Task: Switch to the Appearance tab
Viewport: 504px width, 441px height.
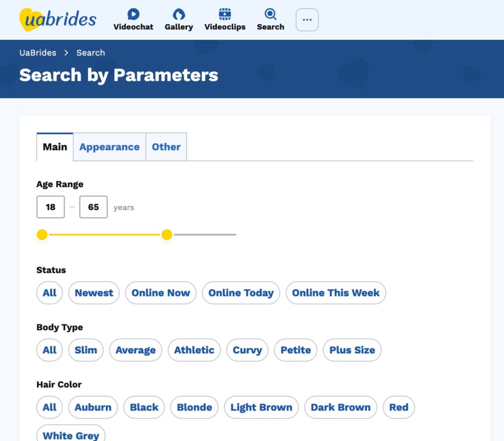Action: pos(109,146)
